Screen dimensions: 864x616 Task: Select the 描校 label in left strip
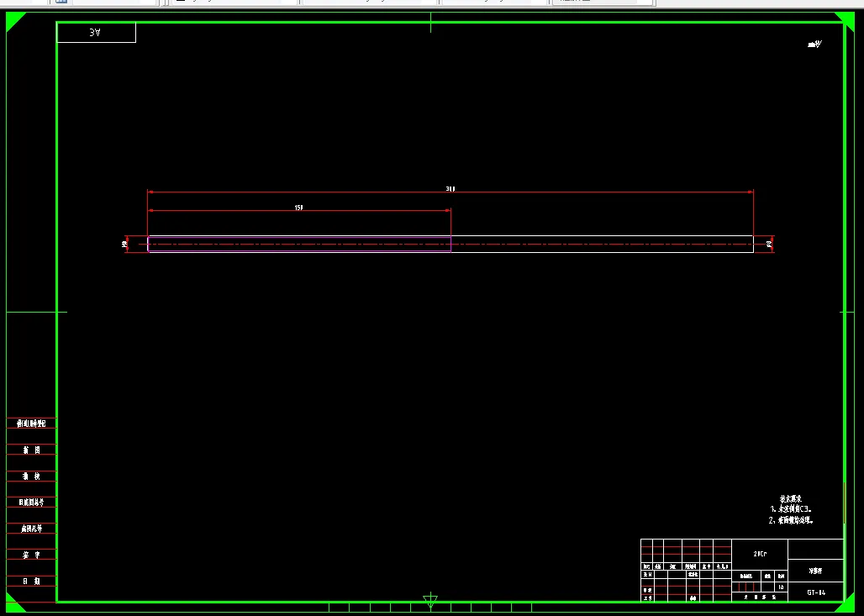coord(31,476)
